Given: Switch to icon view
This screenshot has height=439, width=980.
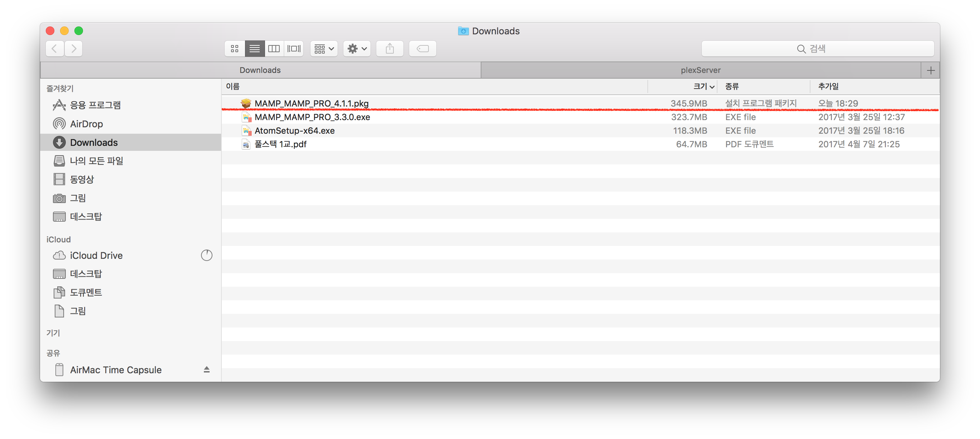Looking at the screenshot, I should click(x=235, y=49).
